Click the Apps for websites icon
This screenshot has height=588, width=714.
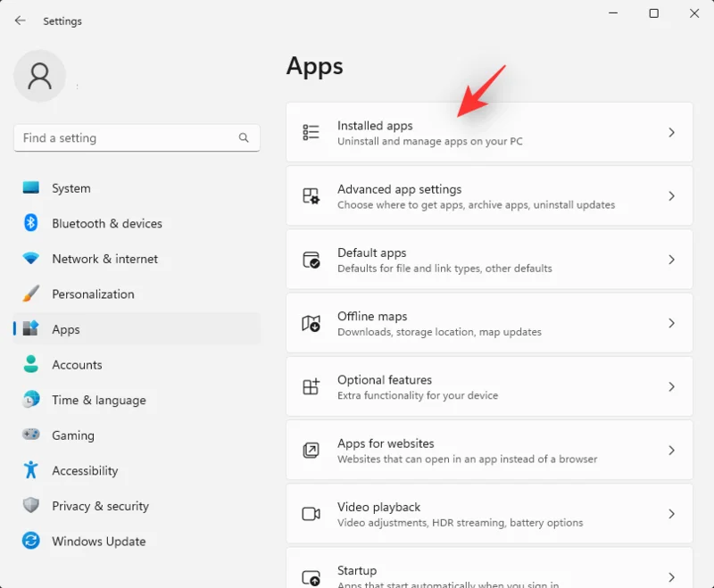(311, 450)
